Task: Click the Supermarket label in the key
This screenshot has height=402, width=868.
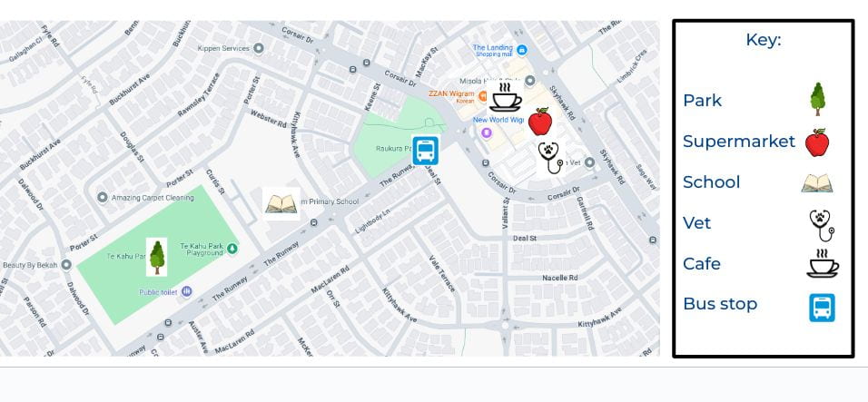Action: [x=739, y=142]
